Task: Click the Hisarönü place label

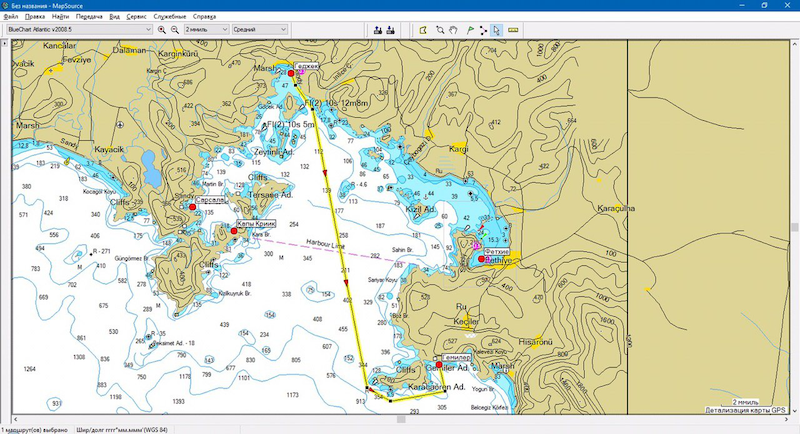Action: [536, 342]
